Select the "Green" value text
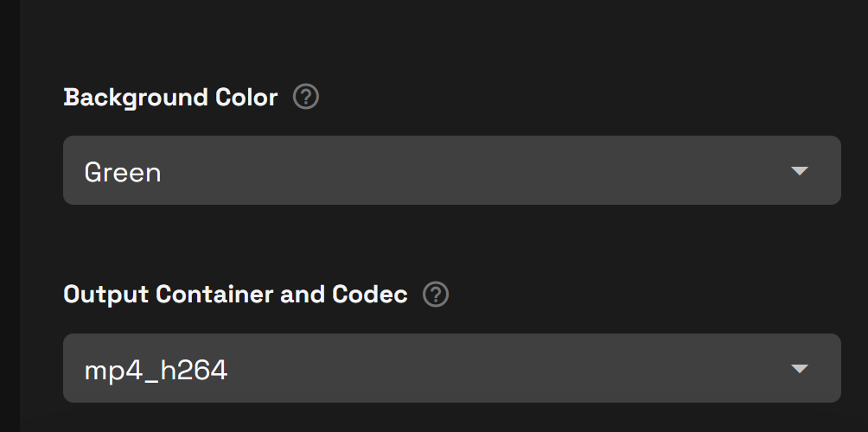868x432 pixels. click(123, 173)
